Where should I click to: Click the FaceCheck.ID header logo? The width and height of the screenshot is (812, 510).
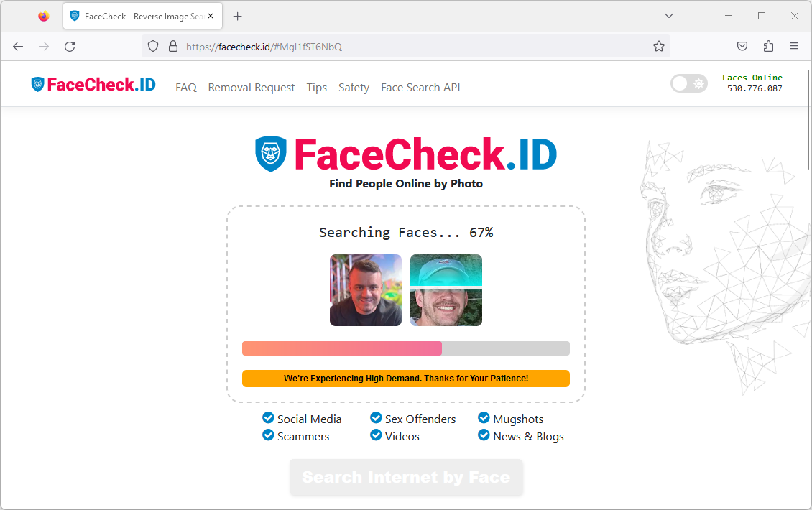(x=93, y=84)
